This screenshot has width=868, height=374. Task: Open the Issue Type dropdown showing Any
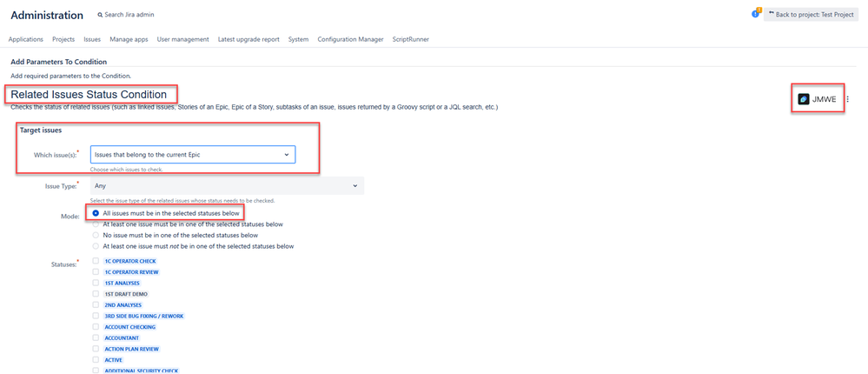pyautogui.click(x=227, y=185)
